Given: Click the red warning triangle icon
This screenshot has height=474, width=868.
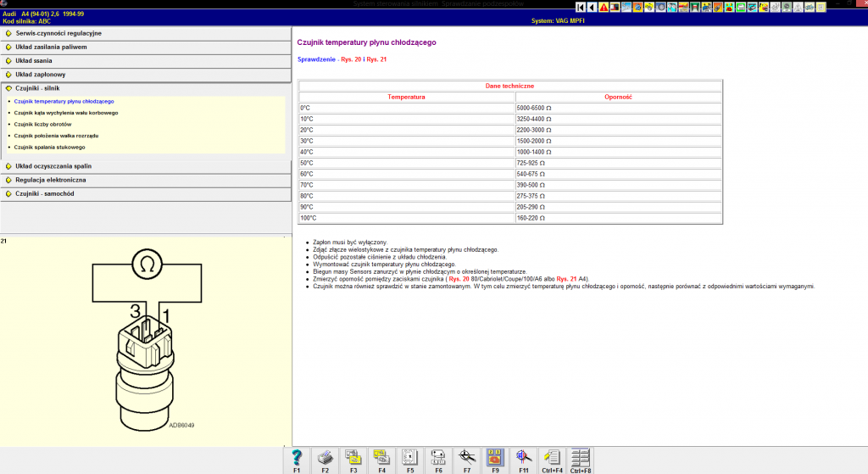Looking at the screenshot, I should 604,7.
